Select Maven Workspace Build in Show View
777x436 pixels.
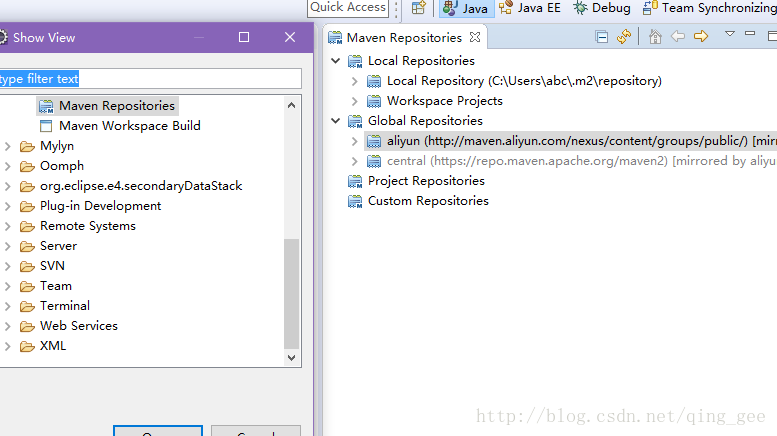129,126
